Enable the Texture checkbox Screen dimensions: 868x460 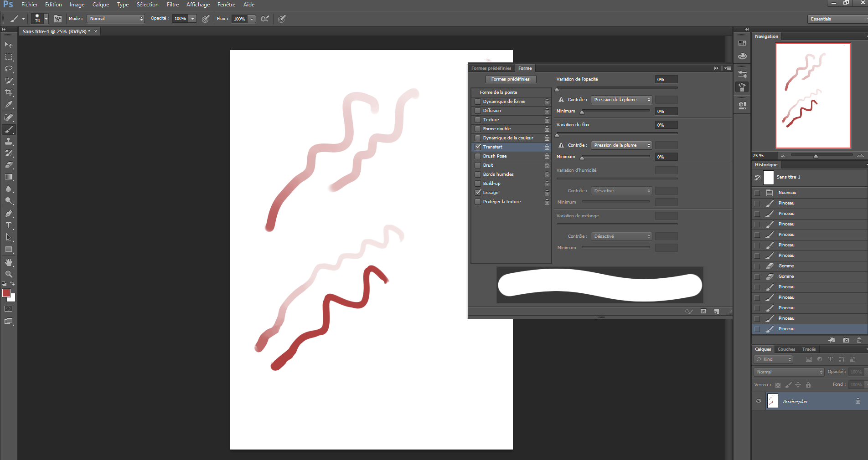pyautogui.click(x=478, y=120)
